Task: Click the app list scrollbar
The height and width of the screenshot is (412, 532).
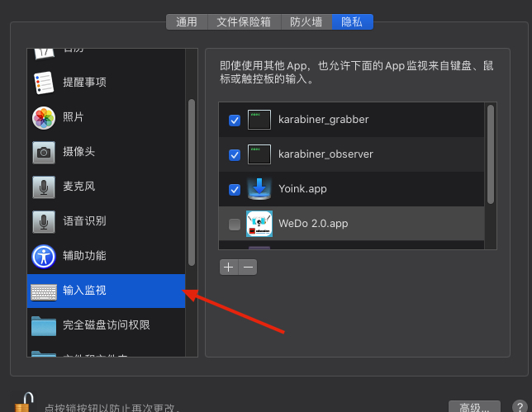Action: tap(491, 154)
